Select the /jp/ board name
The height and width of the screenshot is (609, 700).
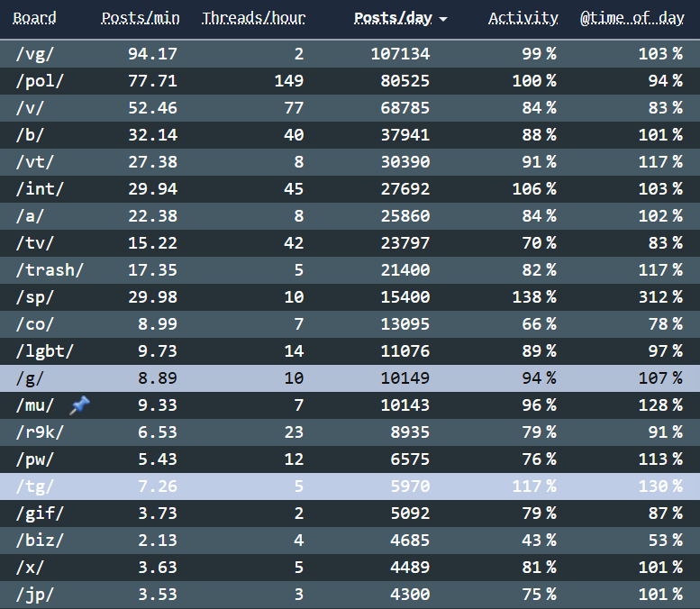point(34,595)
